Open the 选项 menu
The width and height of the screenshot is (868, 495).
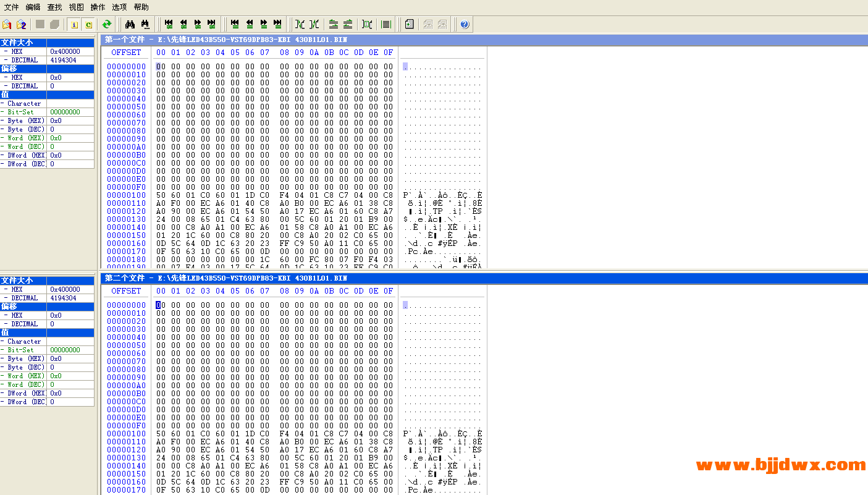click(119, 7)
